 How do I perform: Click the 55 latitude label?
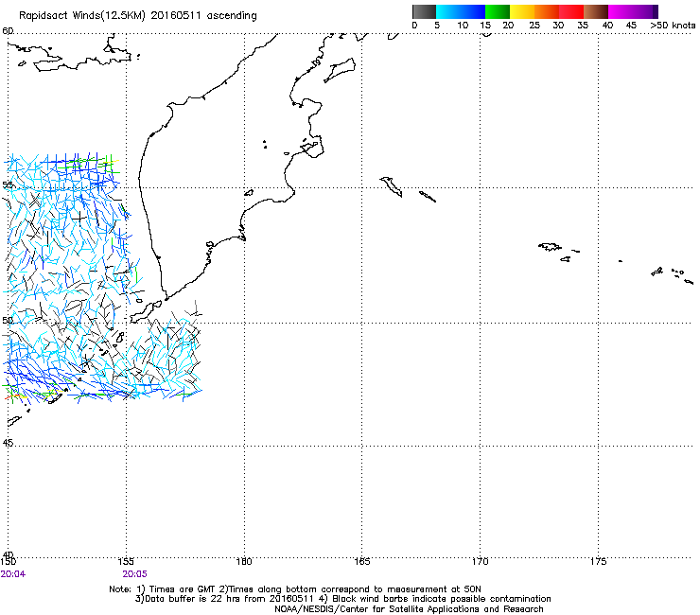pos(8,184)
